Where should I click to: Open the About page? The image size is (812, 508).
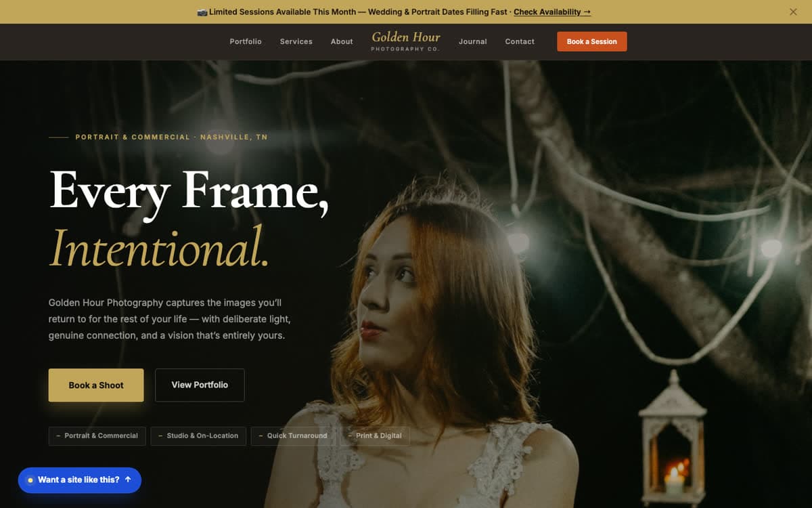[342, 41]
